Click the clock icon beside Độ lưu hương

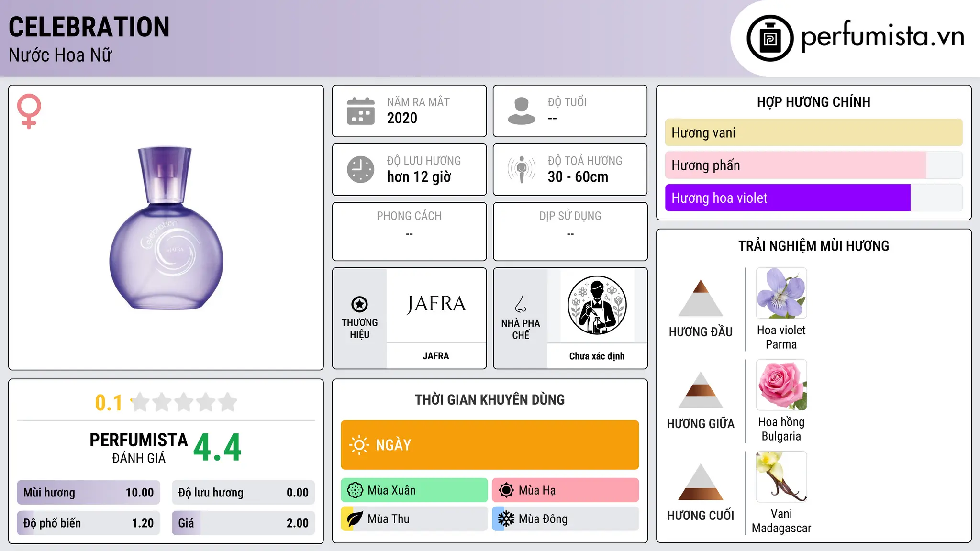coord(361,169)
